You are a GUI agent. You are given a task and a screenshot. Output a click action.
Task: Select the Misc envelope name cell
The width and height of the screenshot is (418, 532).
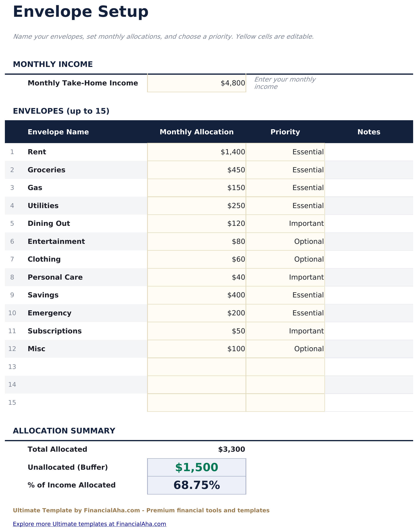73,349
